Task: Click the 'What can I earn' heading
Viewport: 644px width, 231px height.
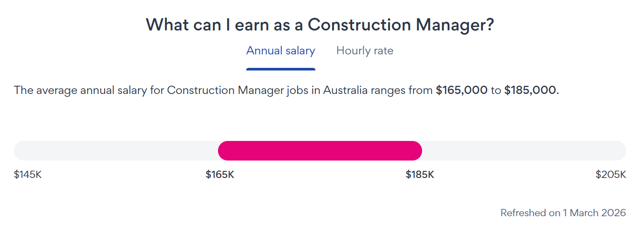Action: [320, 24]
